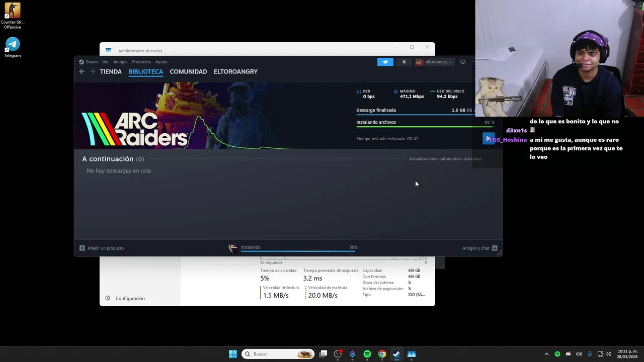Switch Steam to Big Picture mode icon

463,62
